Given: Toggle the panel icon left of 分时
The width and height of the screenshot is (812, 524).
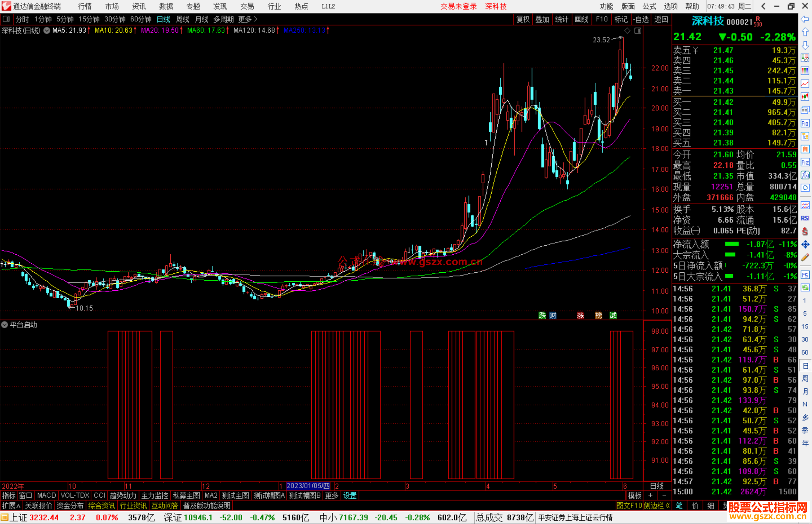Looking at the screenshot, I should (6, 19).
